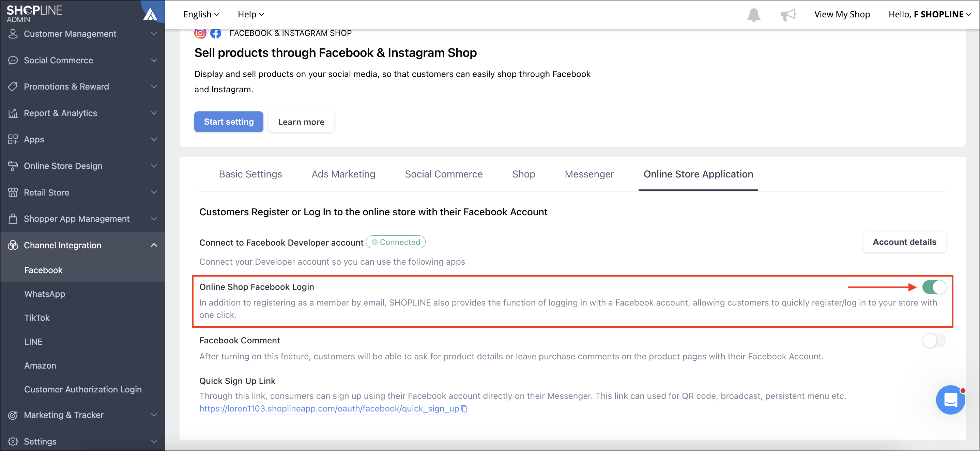Expand the Social Commerce sidebar chevron
The image size is (980, 451).
[x=154, y=60]
